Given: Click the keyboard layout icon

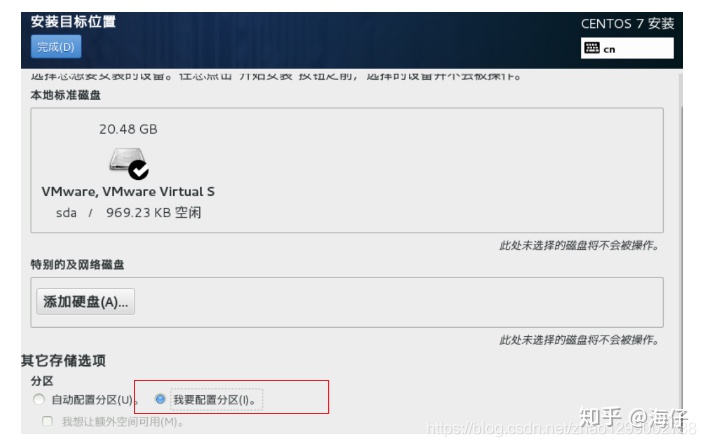Looking at the screenshot, I should 592,48.
